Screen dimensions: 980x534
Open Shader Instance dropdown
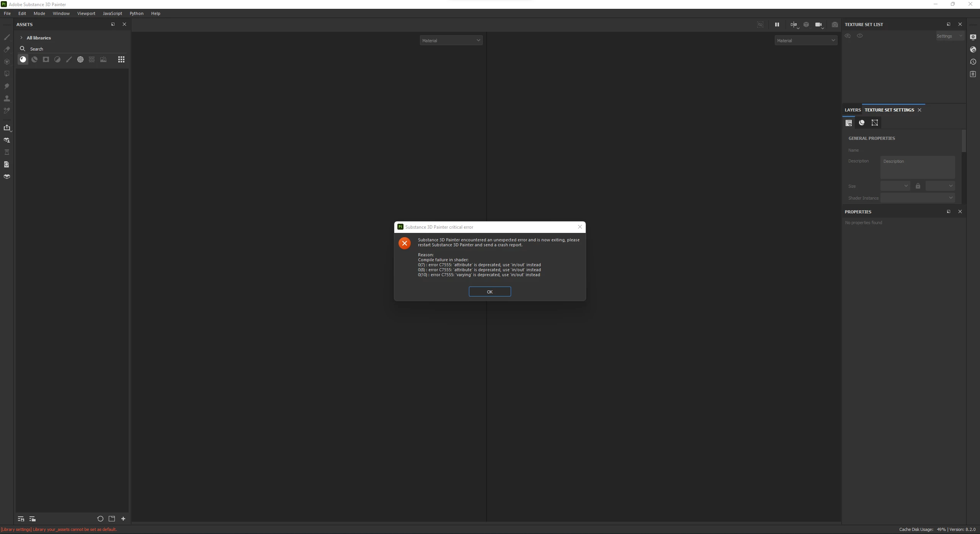point(917,198)
